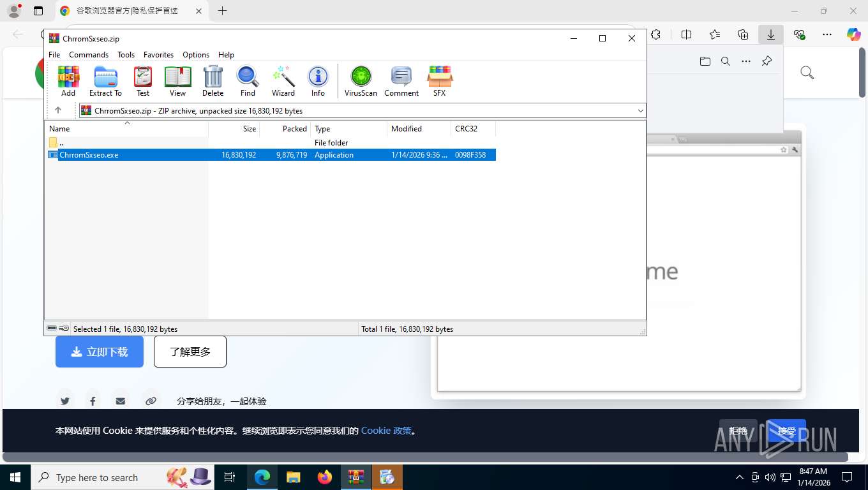
Task: Open Edge Collections icon
Action: (743, 34)
